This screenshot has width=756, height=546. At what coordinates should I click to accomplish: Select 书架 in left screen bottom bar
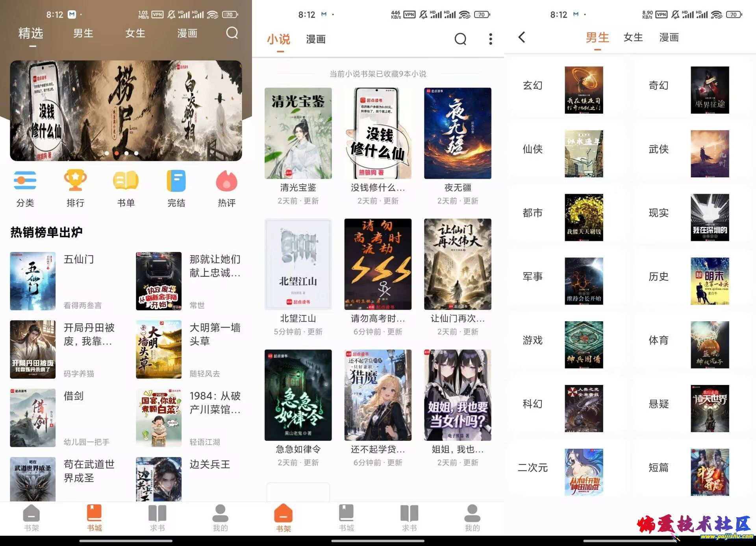31,518
